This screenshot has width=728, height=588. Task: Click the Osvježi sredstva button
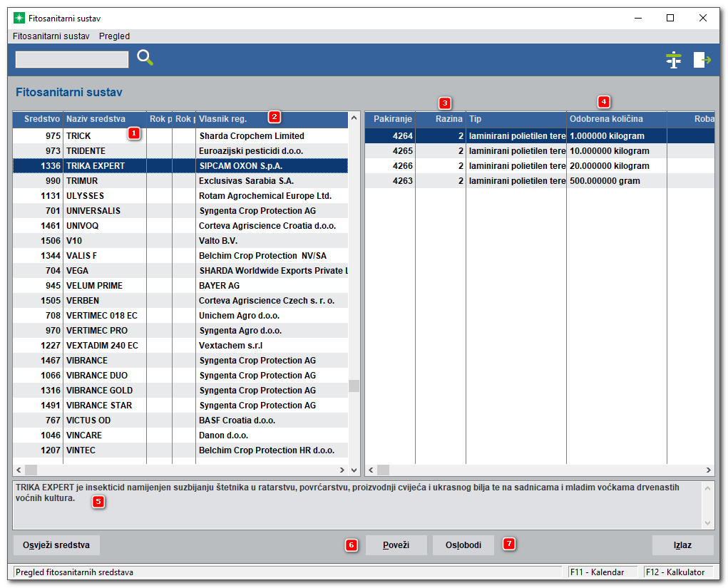pos(56,545)
